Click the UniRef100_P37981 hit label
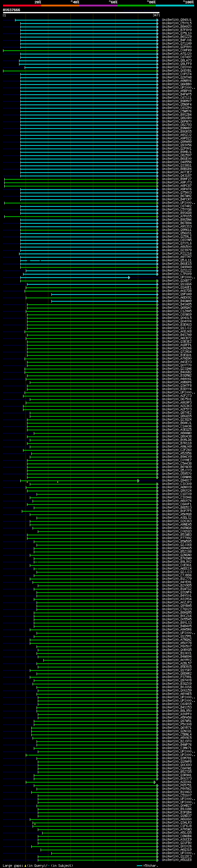 (x=177, y=676)
